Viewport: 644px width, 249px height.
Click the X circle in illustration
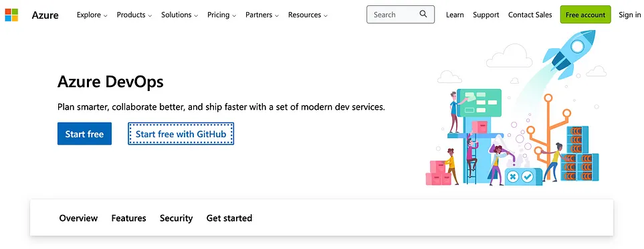pyautogui.click(x=512, y=177)
